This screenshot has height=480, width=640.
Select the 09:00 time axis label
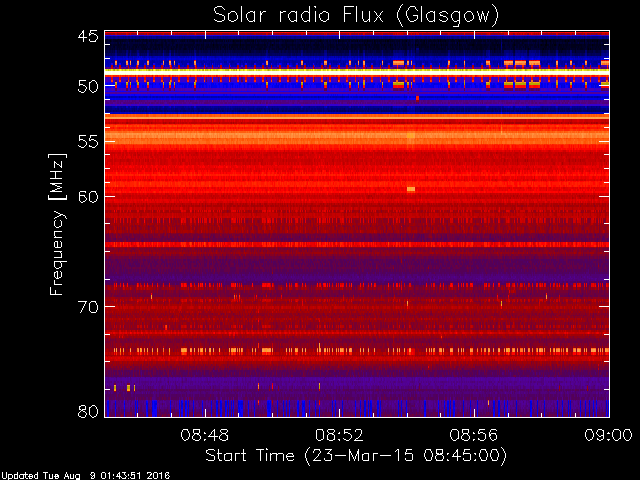[x=609, y=435]
